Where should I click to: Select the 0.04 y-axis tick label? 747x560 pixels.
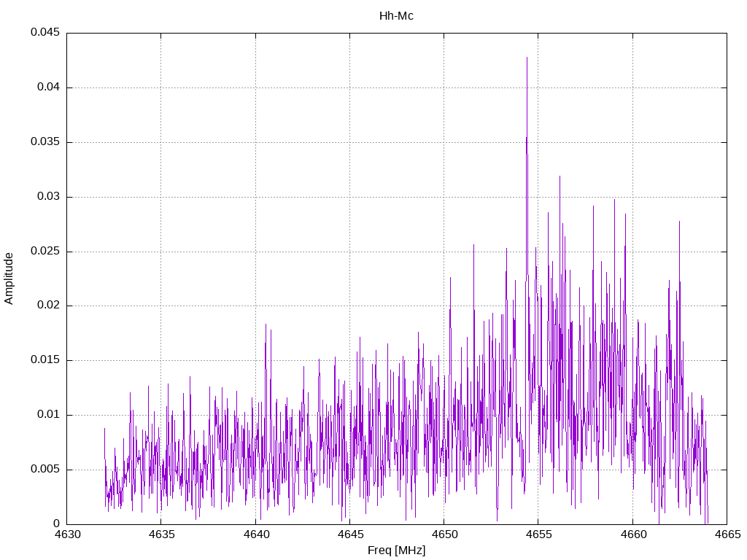47,87
